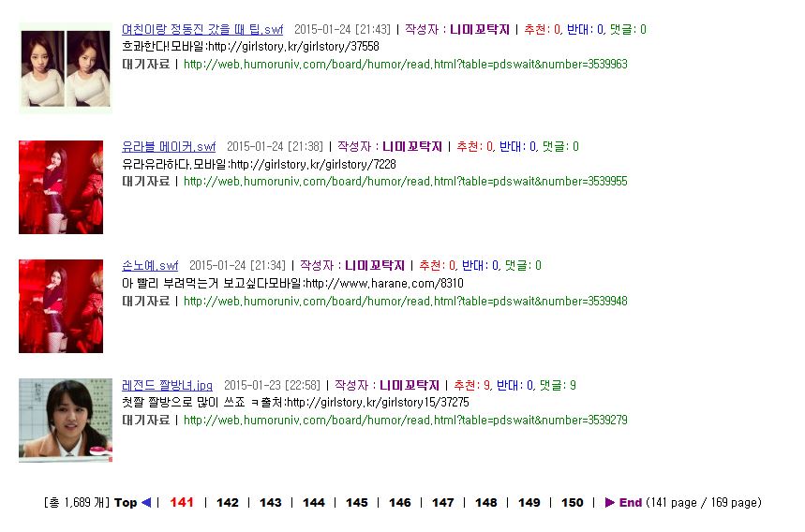Open post '레전드 짤방녀.jpg'

167,385
